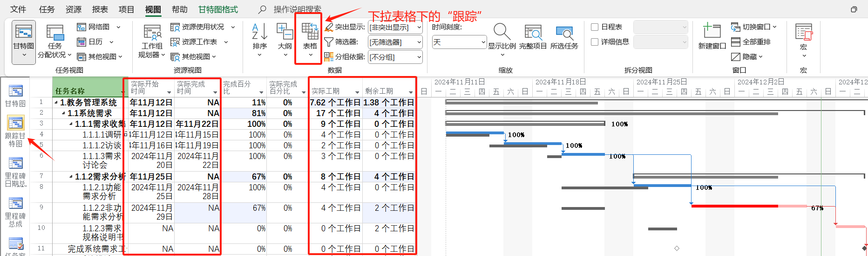Click Remaining Duration cell '2 个工作日' for row 10
868x256 pixels.
tap(389, 233)
